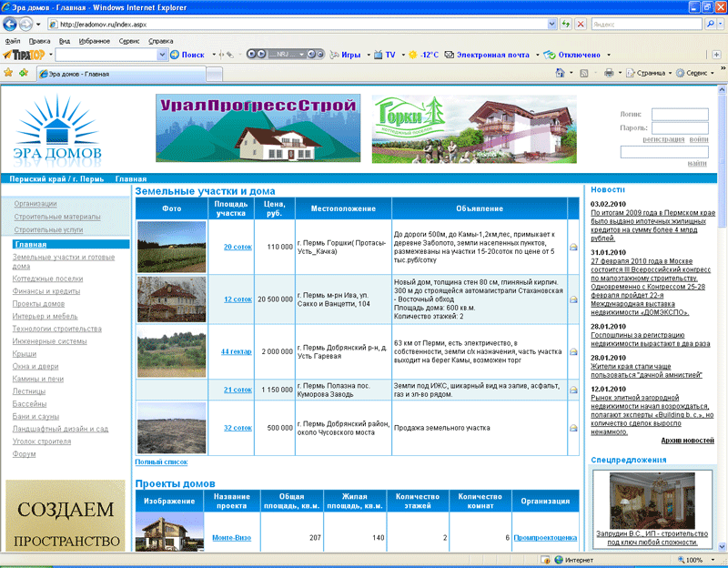Click the Refresh page icon
728x568 pixels.
(565, 25)
